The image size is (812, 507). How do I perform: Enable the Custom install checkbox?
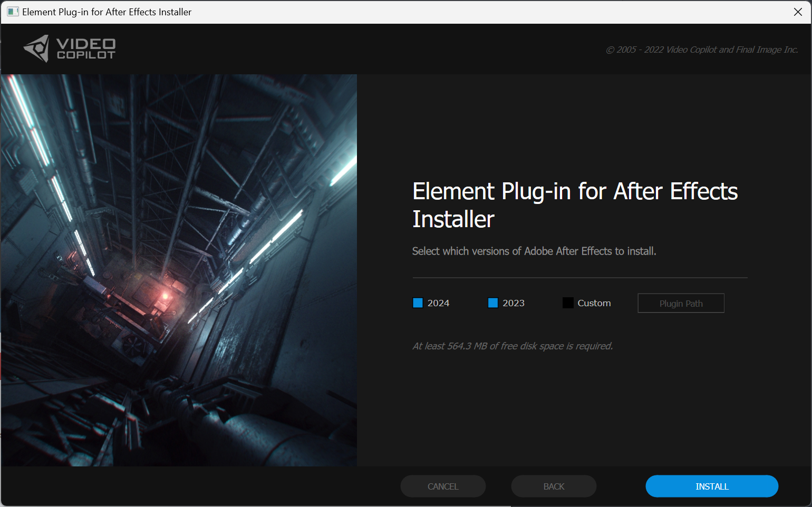tap(568, 303)
